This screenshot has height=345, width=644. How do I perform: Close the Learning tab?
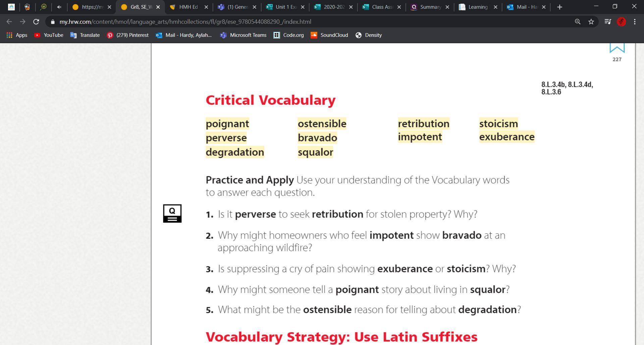click(x=495, y=7)
